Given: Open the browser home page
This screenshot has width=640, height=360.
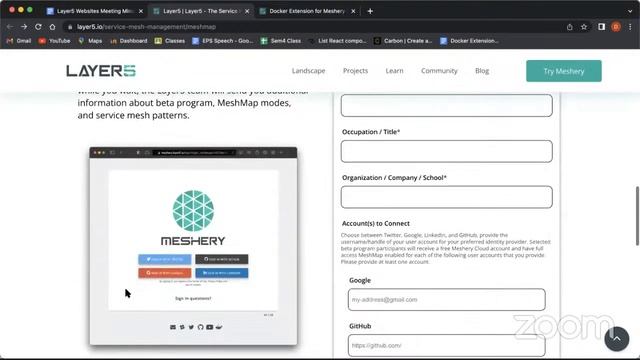Looking at the screenshot, I should (x=52, y=27).
